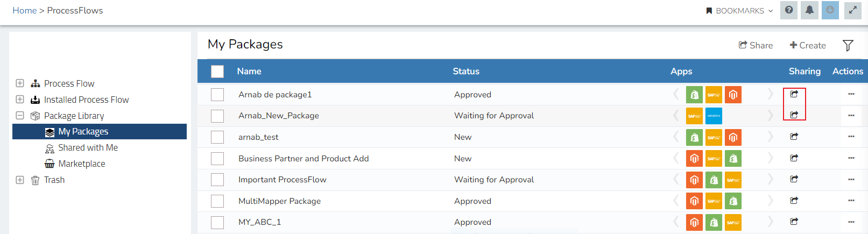
Task: Click share icon for MultiMapper Package row
Action: click(794, 201)
